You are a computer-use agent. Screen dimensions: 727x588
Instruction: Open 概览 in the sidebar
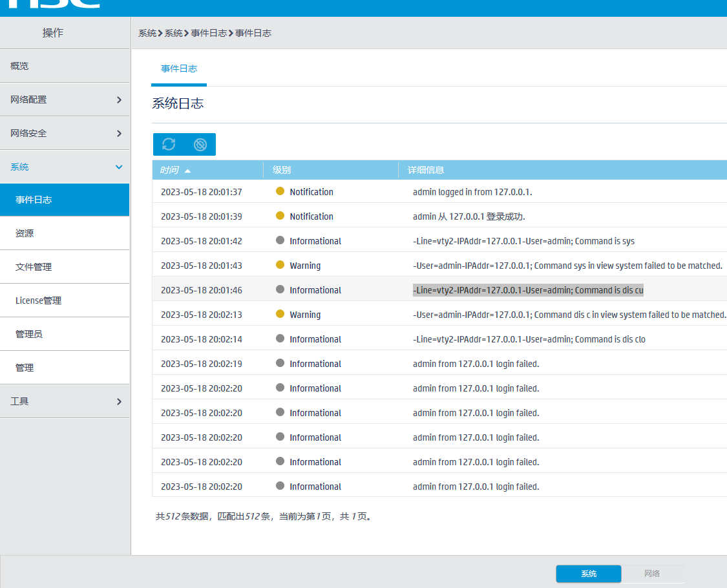click(65, 66)
